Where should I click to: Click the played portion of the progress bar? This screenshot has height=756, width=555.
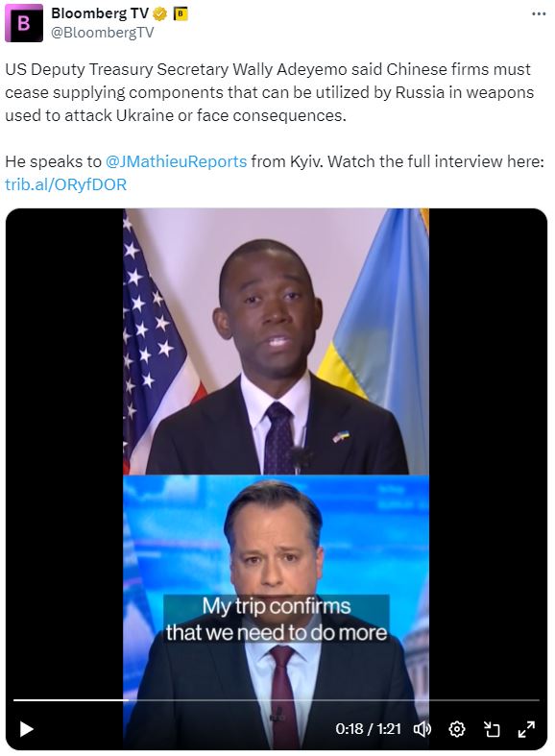71,699
